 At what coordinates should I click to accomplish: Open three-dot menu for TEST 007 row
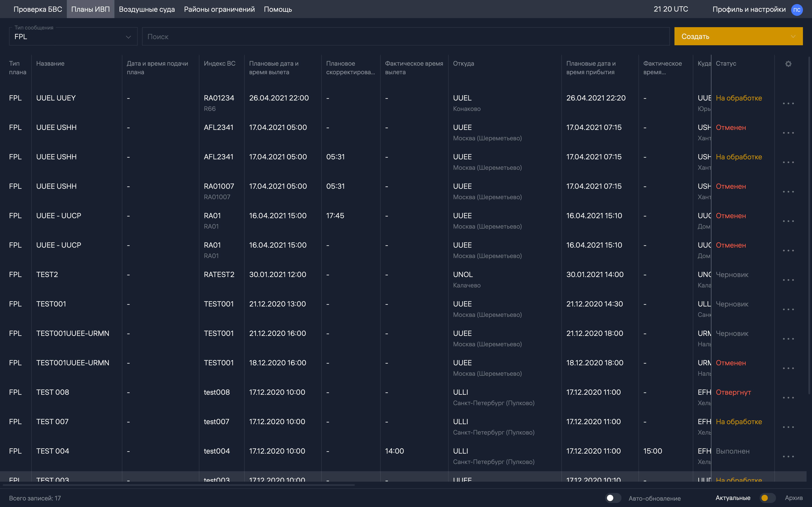[788, 427]
